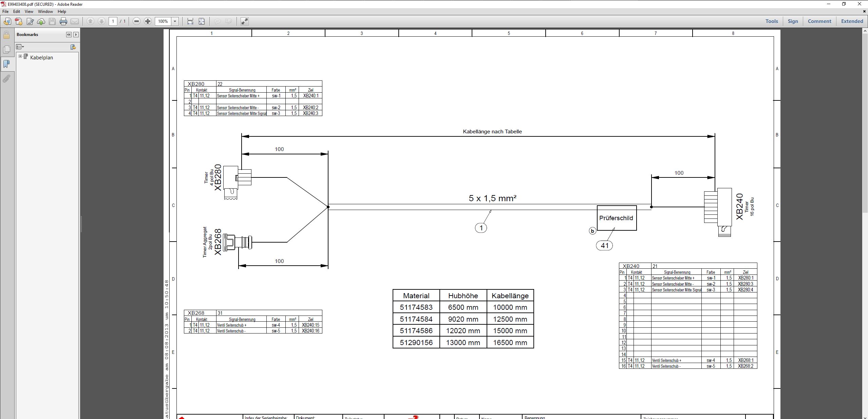Screen dimensions: 868x419
Task: Click the fit width scrolling icon
Action: pyautogui.click(x=190, y=21)
